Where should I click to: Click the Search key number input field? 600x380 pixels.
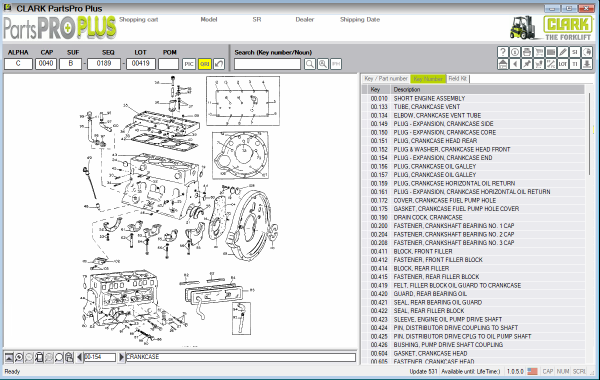coord(267,64)
